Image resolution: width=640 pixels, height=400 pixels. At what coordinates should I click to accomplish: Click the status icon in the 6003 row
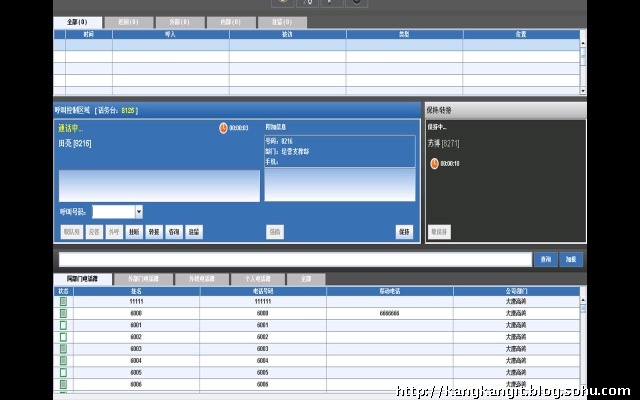(x=62, y=348)
